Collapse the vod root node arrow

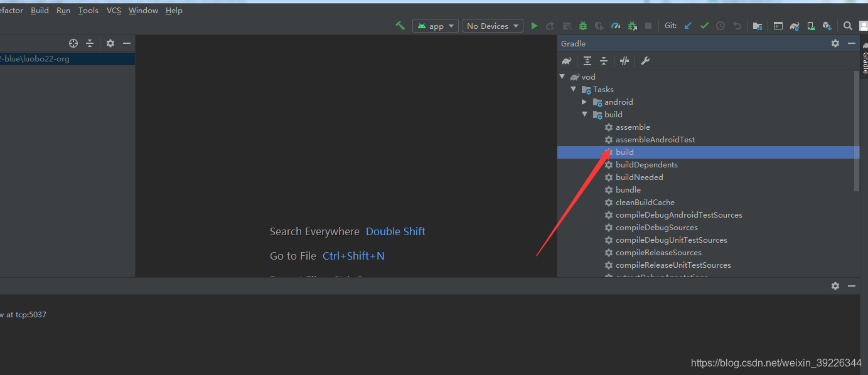(x=562, y=77)
